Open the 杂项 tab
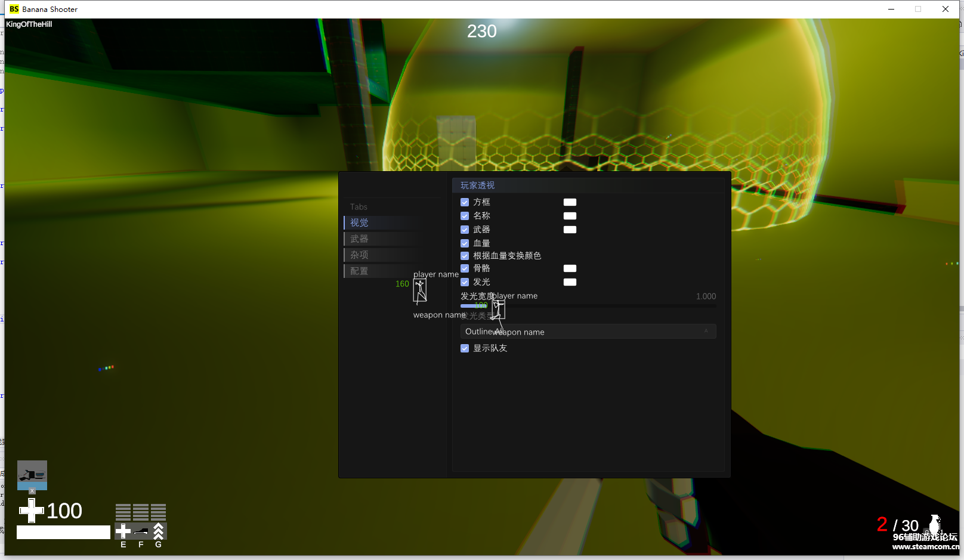This screenshot has width=964, height=560. point(359,255)
